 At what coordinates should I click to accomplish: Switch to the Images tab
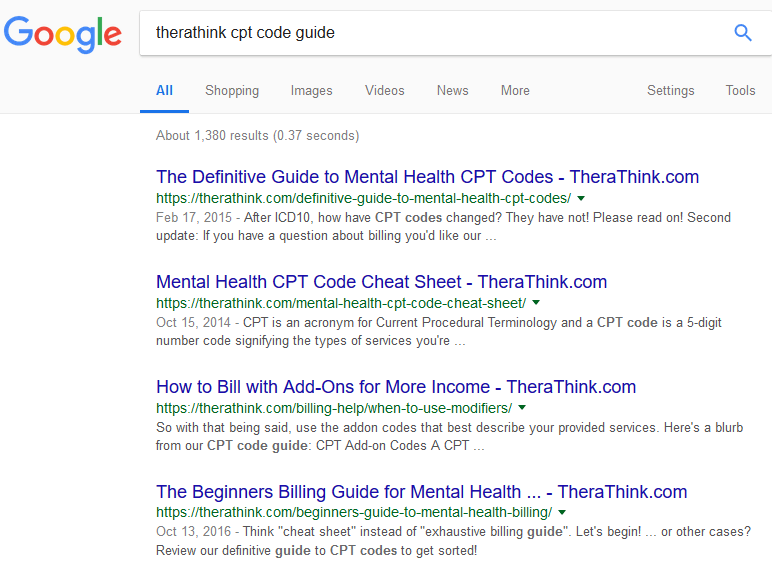click(x=311, y=91)
